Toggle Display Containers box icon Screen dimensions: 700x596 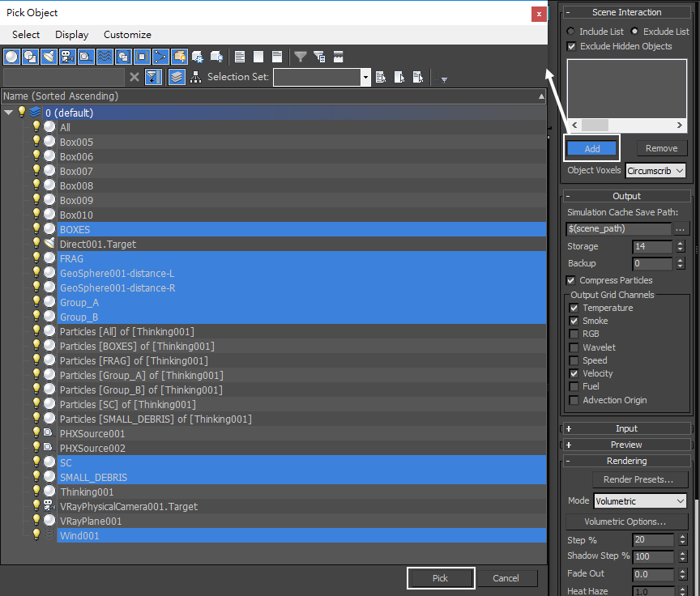click(179, 57)
